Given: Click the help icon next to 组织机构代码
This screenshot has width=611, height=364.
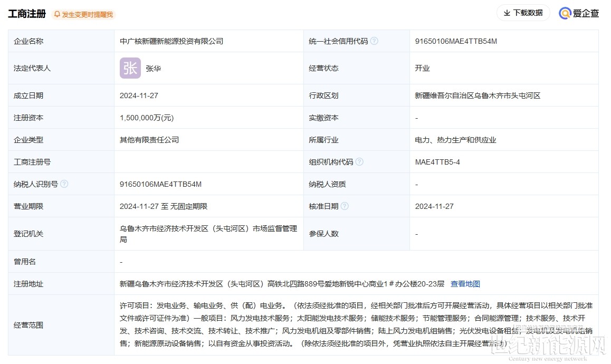Looking at the screenshot, I should pos(359,162).
